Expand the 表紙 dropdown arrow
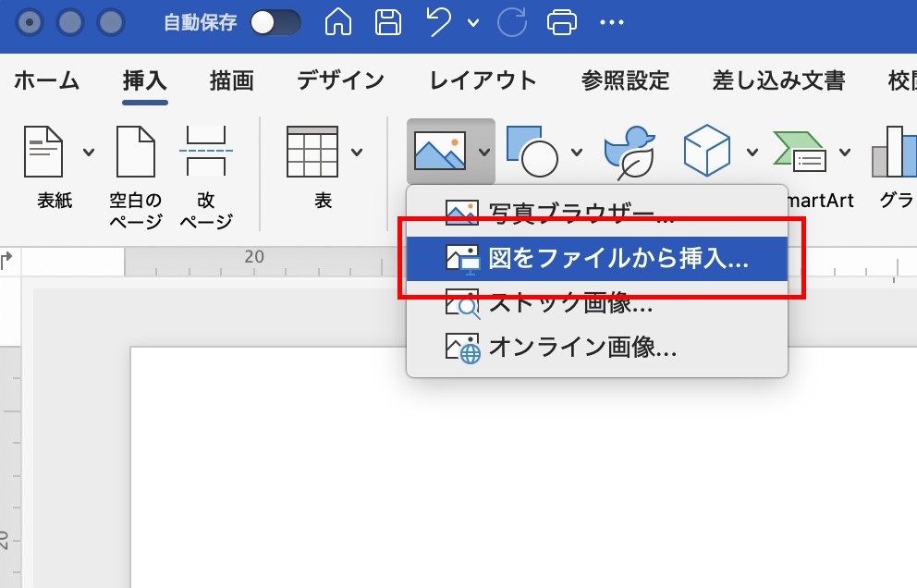This screenshot has width=917, height=588. click(x=88, y=152)
